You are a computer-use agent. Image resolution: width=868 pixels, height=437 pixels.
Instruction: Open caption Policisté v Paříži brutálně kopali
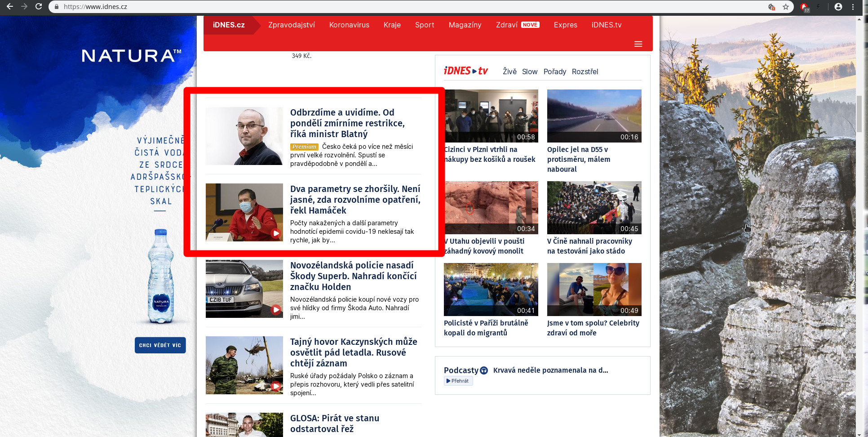coord(486,328)
